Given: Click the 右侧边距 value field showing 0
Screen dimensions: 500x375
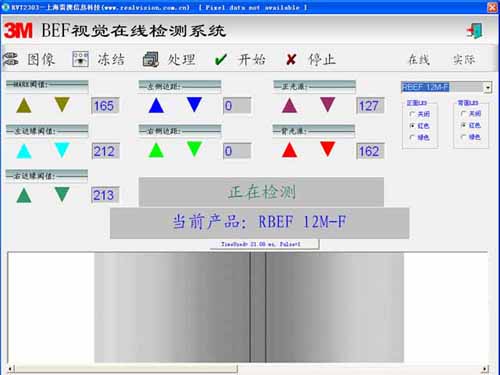Looking at the screenshot, I should [237, 151].
